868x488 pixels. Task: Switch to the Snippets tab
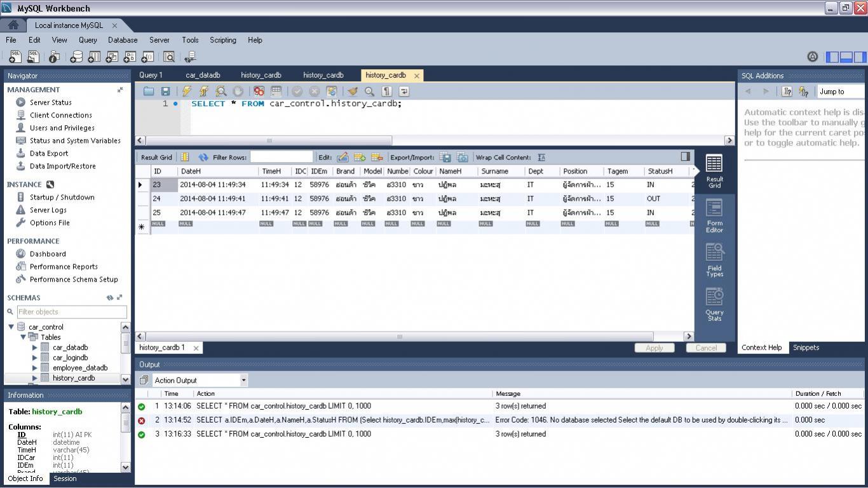click(806, 348)
